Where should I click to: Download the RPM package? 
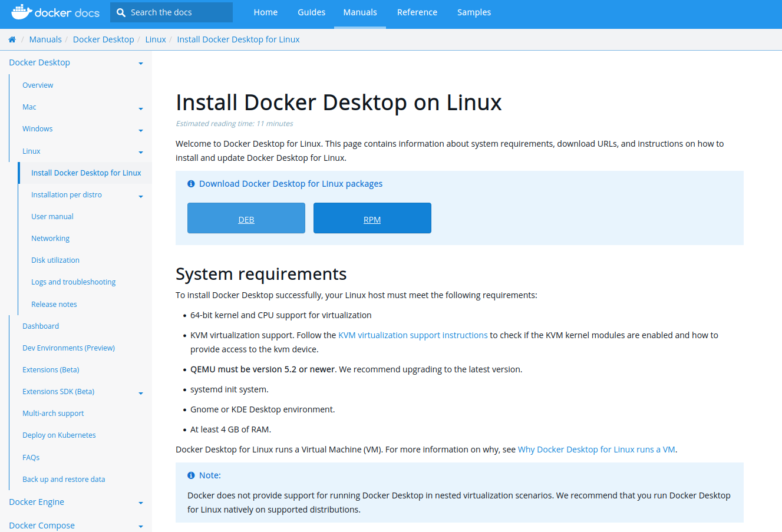point(372,219)
